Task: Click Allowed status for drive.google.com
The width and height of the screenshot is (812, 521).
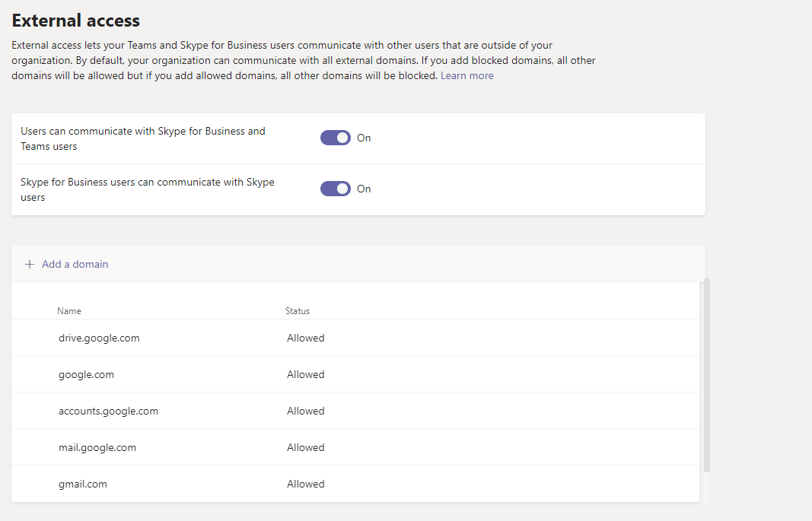Action: pos(306,338)
